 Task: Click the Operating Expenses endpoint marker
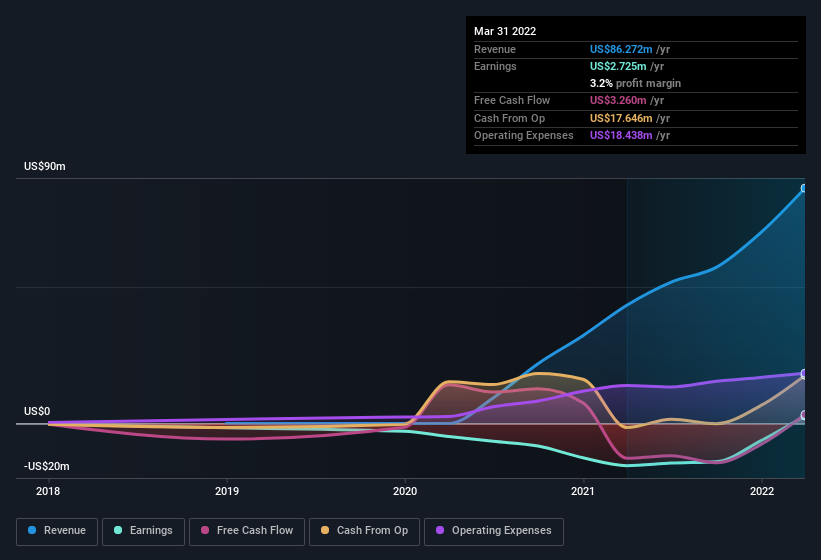point(804,373)
